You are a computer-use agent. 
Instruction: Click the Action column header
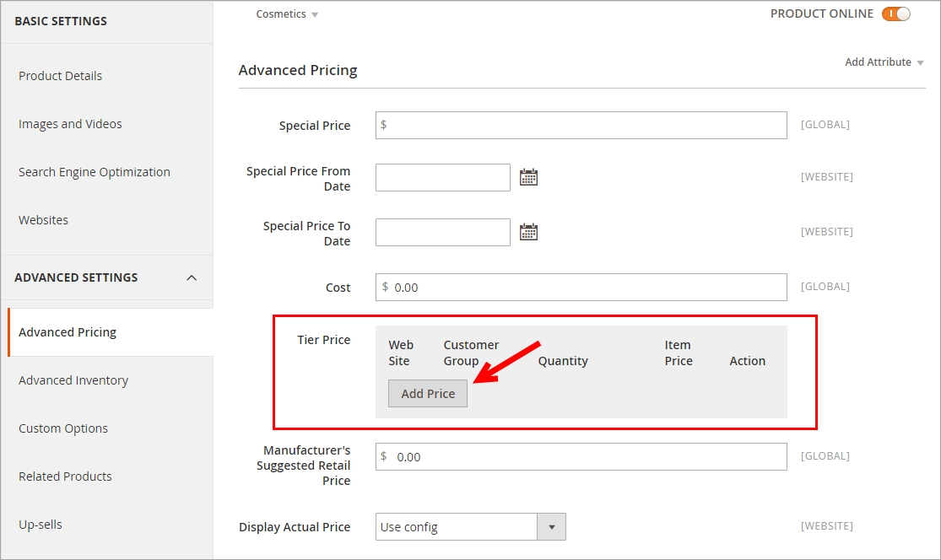pos(747,361)
